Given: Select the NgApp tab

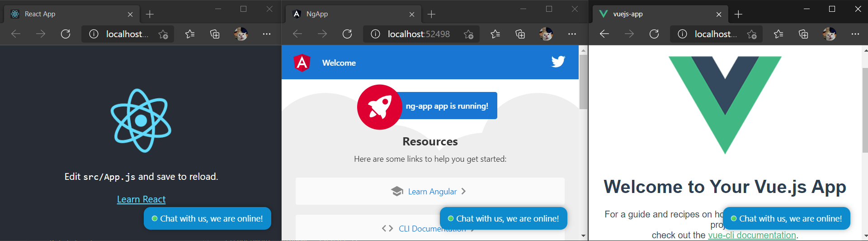Looking at the screenshot, I should click(354, 14).
